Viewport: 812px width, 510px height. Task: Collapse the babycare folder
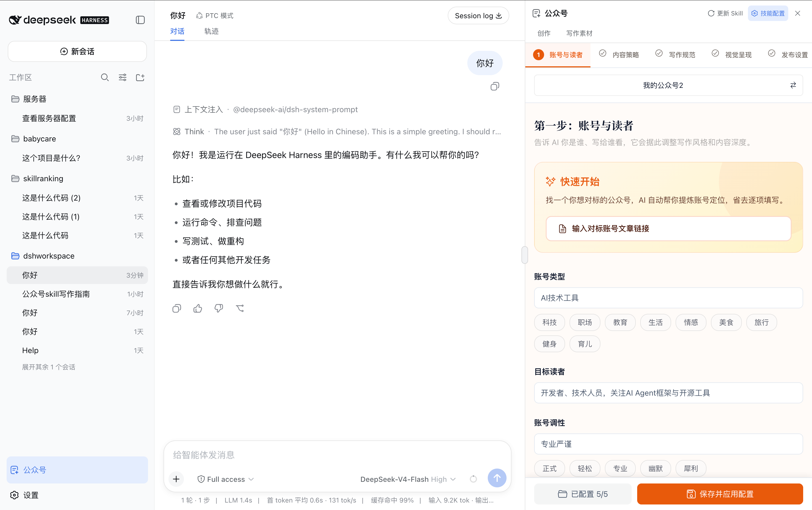pos(77,139)
